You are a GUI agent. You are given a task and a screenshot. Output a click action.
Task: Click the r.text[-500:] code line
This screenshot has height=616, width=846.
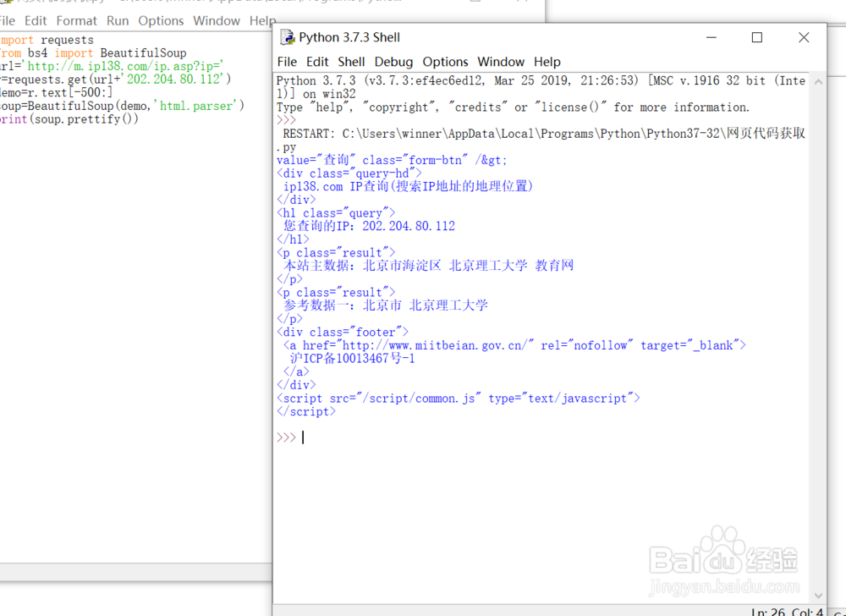(56, 93)
